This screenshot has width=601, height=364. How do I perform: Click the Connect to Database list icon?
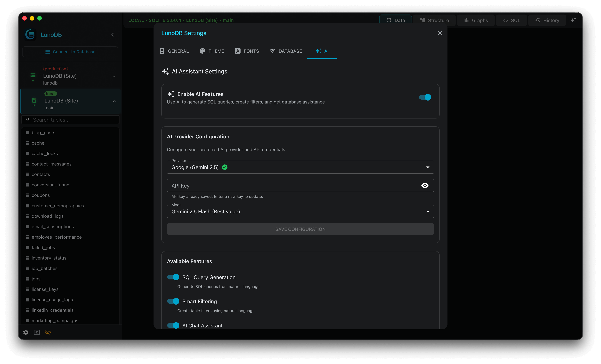coord(47,52)
